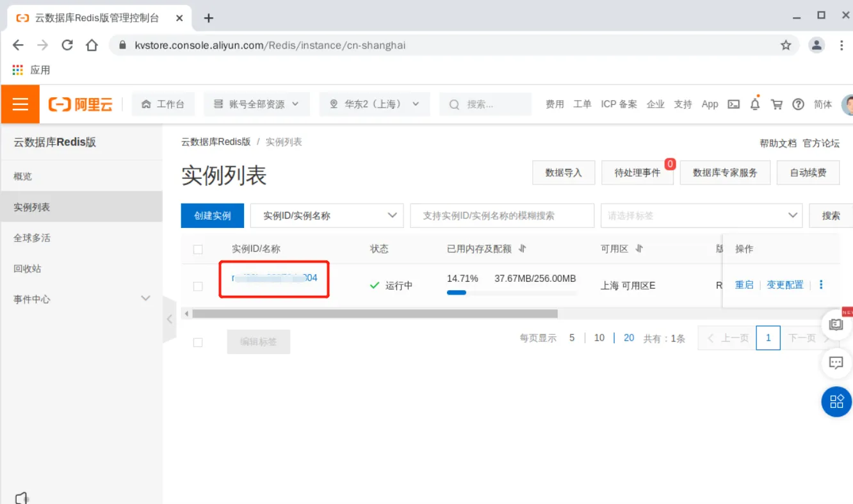Tick the checkbox beside 编辑标签
This screenshot has height=504, width=853.
[x=198, y=343]
